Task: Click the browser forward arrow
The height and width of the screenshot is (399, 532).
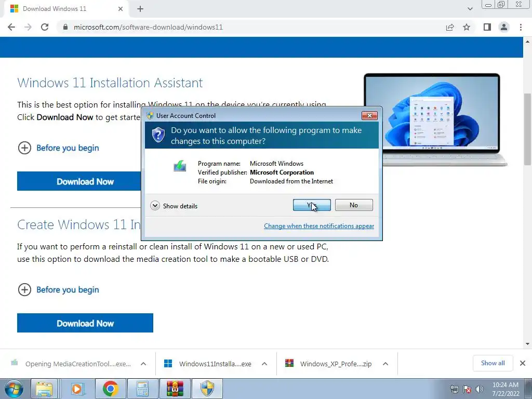Action: [28, 27]
